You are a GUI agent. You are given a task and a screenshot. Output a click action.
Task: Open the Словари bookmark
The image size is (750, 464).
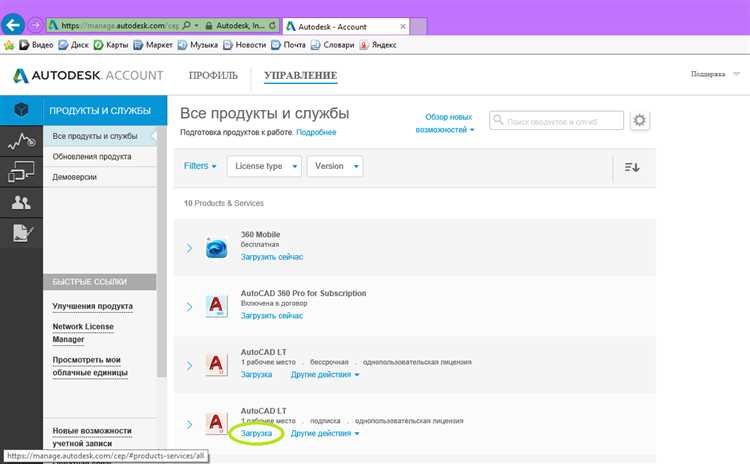332,45
